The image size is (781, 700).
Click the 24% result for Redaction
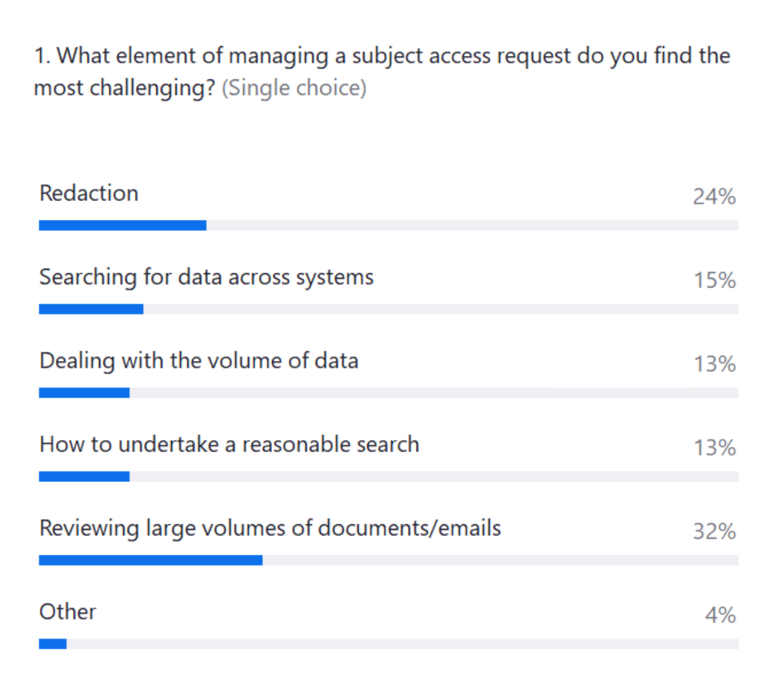[714, 196]
